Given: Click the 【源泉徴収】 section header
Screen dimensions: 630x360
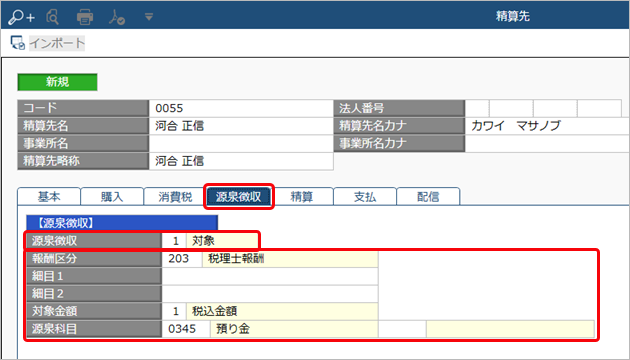Looking at the screenshot, I should [x=122, y=223].
